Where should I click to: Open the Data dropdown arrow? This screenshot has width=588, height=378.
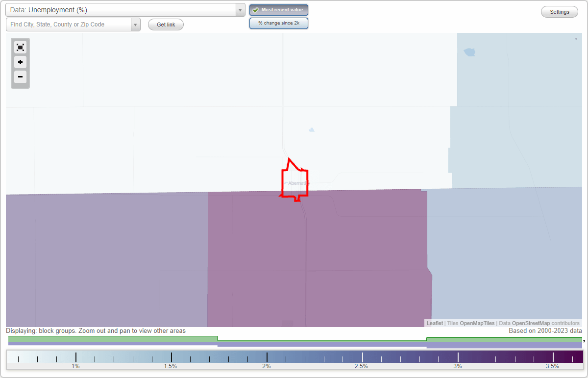[x=240, y=10]
